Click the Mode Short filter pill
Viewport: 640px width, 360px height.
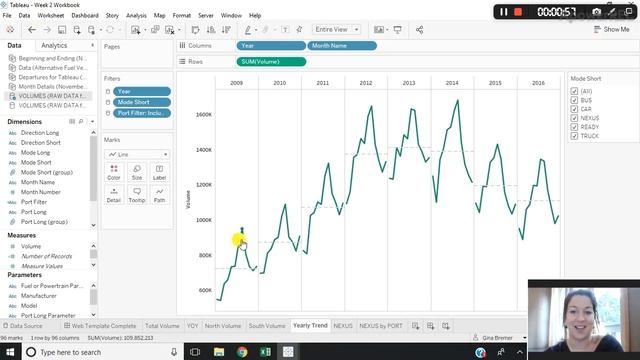tap(142, 102)
